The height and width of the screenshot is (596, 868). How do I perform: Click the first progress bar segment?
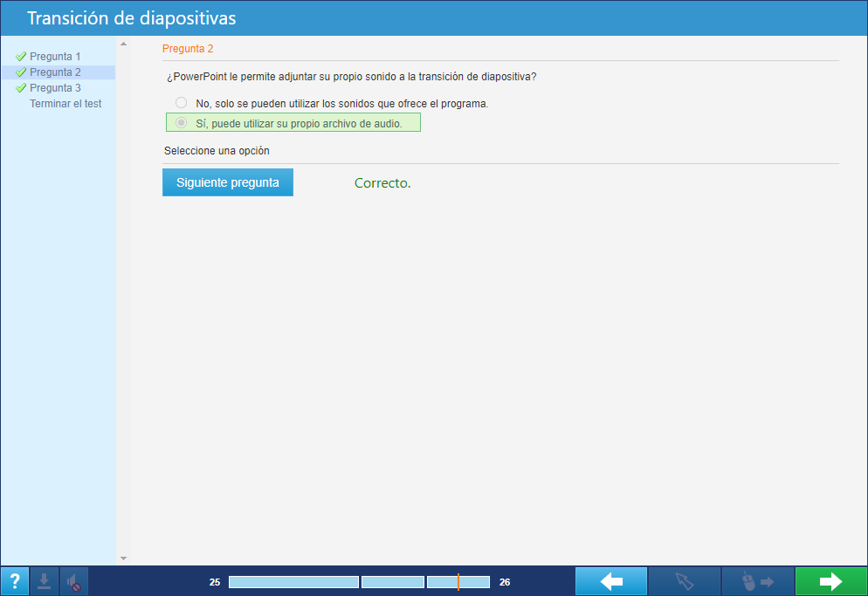[293, 582]
